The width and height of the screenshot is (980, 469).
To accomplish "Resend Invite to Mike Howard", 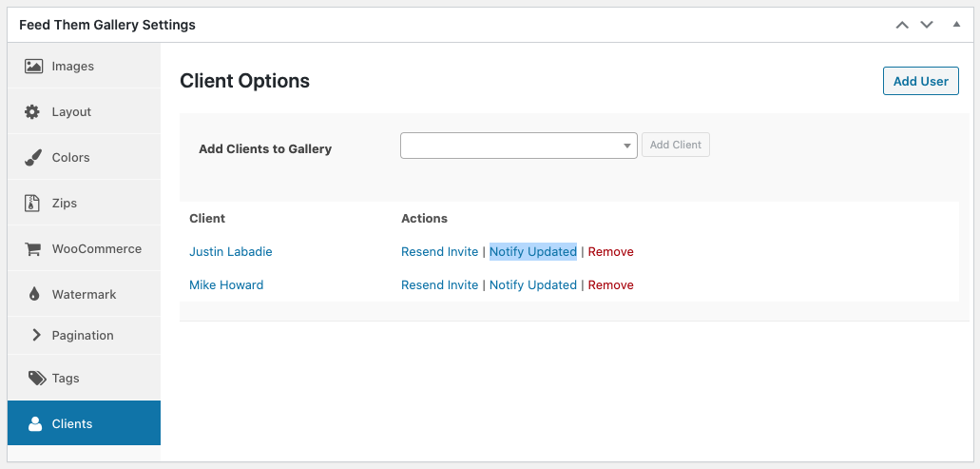I will click(x=439, y=284).
